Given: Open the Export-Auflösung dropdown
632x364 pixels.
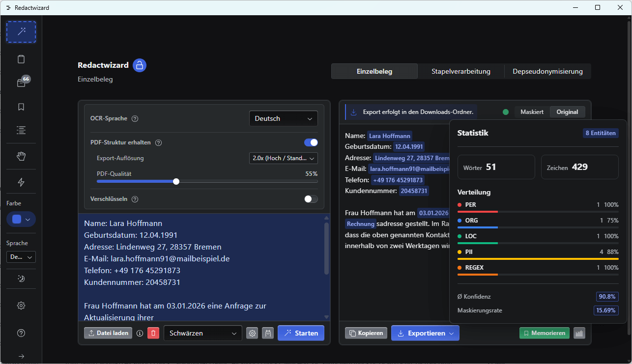Looking at the screenshot, I should click(x=284, y=158).
